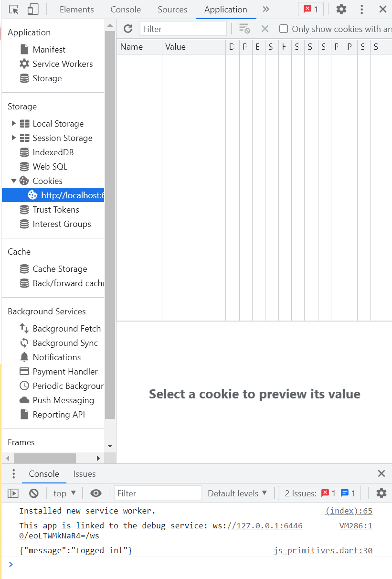Open Push Messaging item
Screen dimensions: 392x579
(57, 400)
